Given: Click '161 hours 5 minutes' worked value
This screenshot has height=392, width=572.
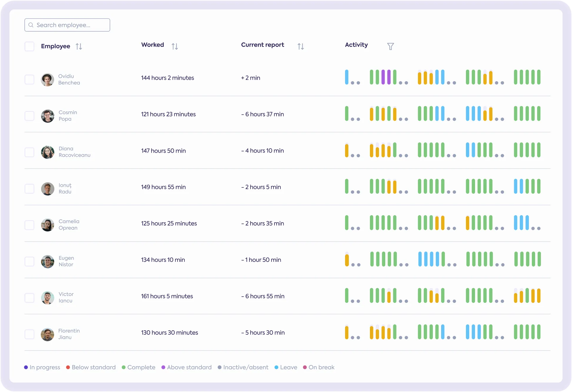Looking at the screenshot, I should (x=167, y=296).
